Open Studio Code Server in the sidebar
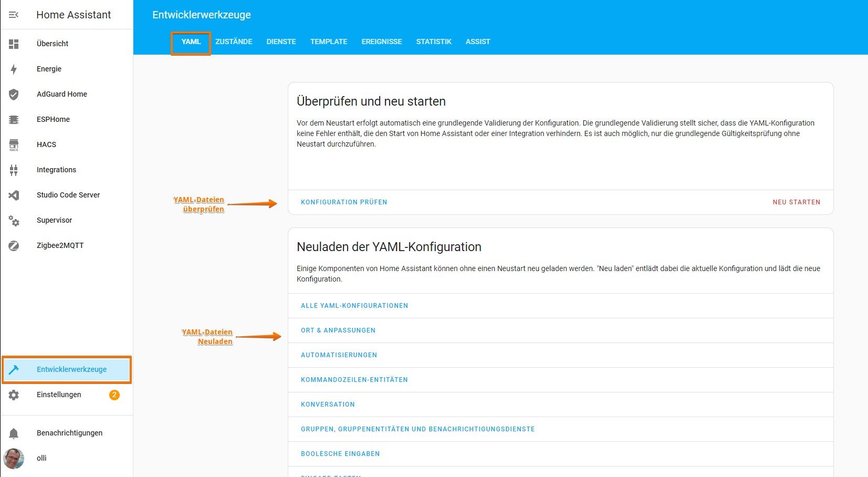 67,195
